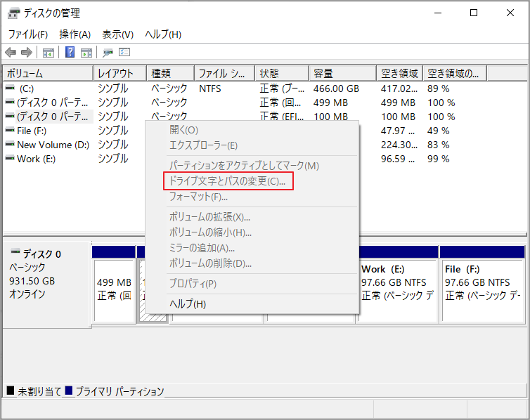Click the disk icon next to ディスク 0

point(15,251)
